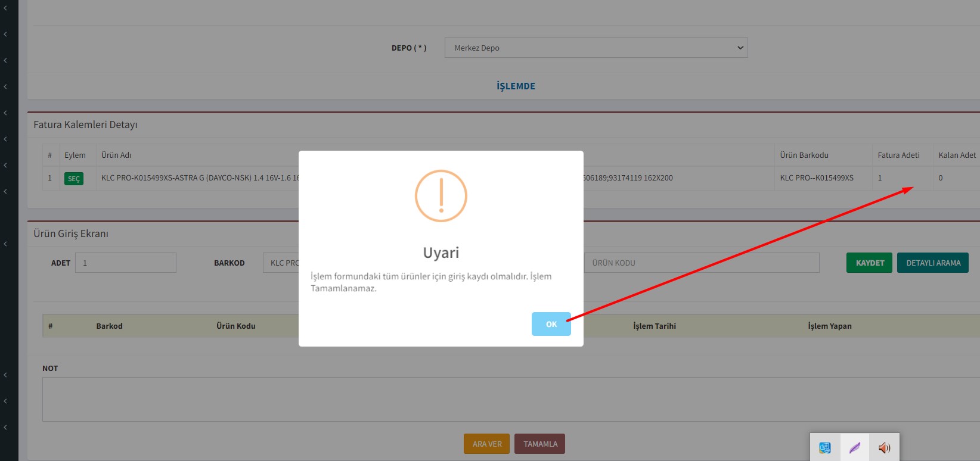The width and height of the screenshot is (980, 461).
Task: Click the Ürün Barkodu column header
Action: (804, 155)
